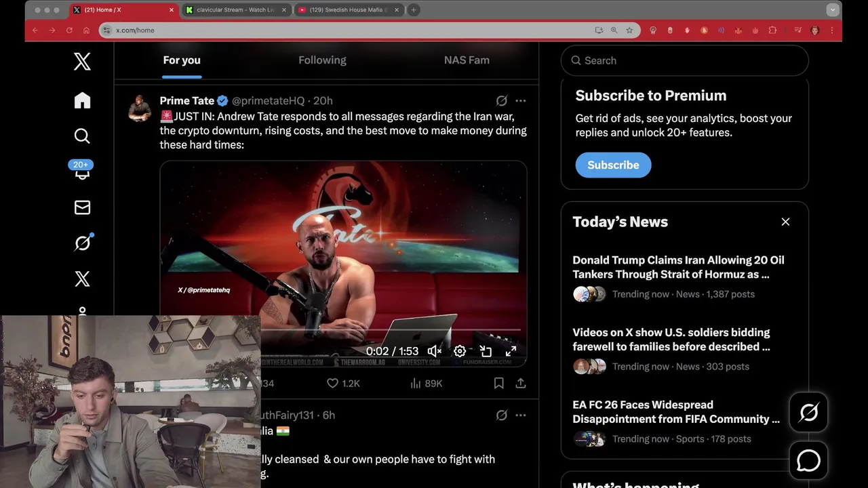The height and width of the screenshot is (488, 868).
Task: View analytics showing 89K views
Action: point(426,383)
